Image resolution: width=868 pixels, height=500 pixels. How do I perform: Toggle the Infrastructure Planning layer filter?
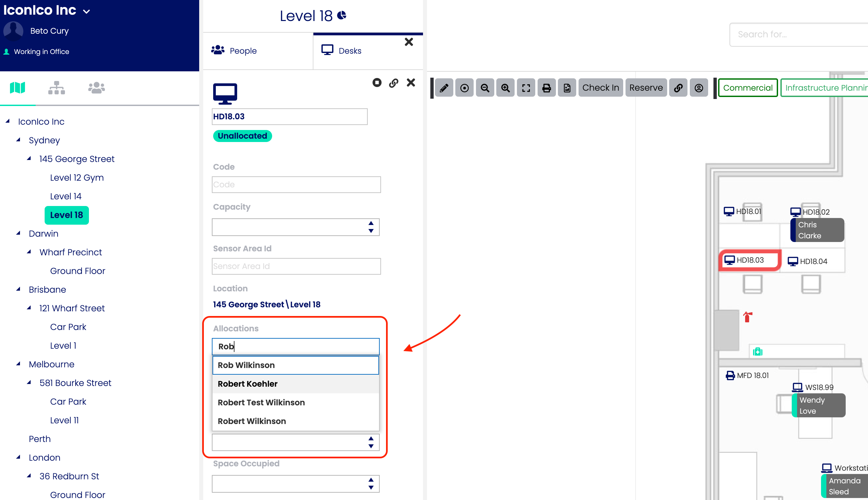tap(825, 88)
